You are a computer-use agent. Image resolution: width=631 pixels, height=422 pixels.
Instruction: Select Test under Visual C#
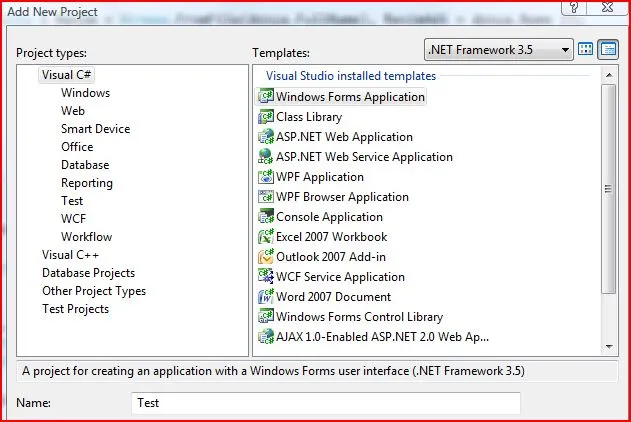click(72, 201)
